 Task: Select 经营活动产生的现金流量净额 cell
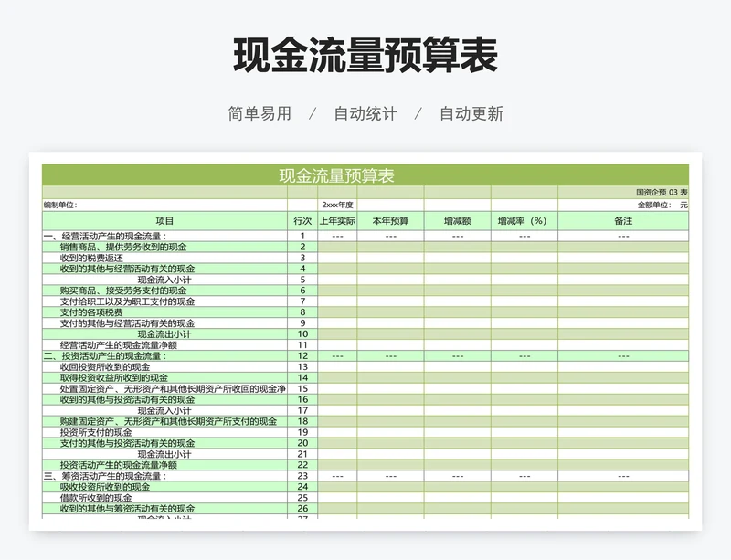pos(164,345)
